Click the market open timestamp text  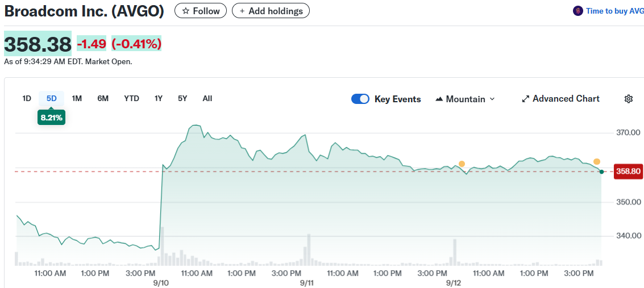tap(68, 62)
